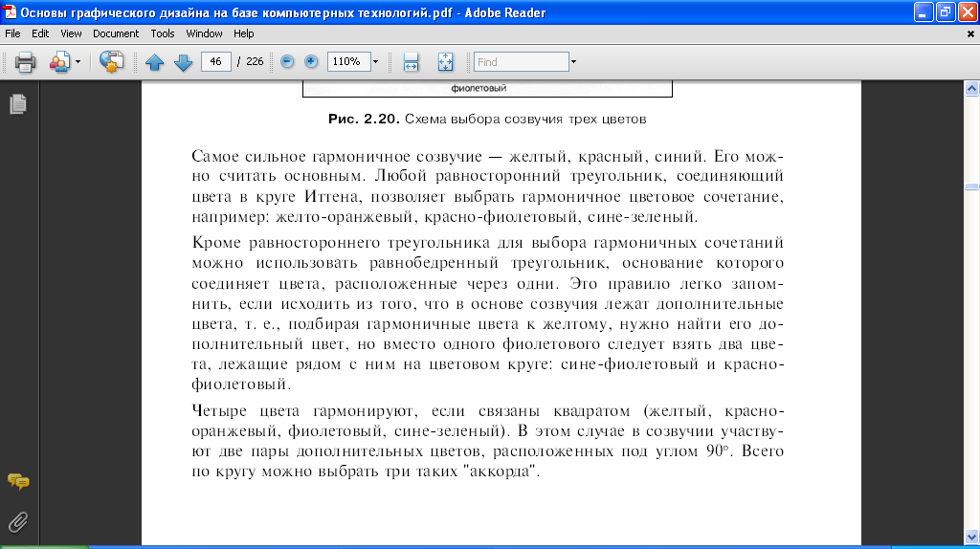Go to next page with down arrow
The width and height of the screenshot is (980, 549).
[183, 62]
